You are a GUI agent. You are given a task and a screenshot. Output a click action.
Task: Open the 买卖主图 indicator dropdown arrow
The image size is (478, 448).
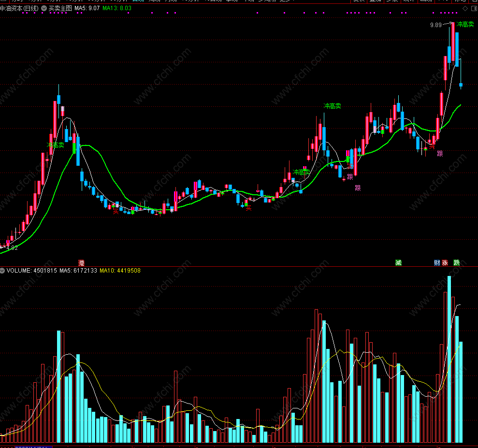click(x=44, y=8)
